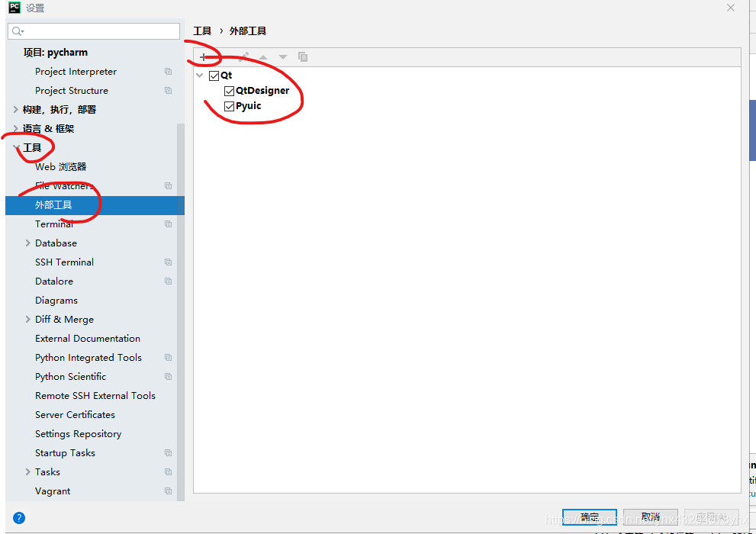Click the project-level icon beside File Watchers
The height and width of the screenshot is (534, 756).
pos(169,185)
